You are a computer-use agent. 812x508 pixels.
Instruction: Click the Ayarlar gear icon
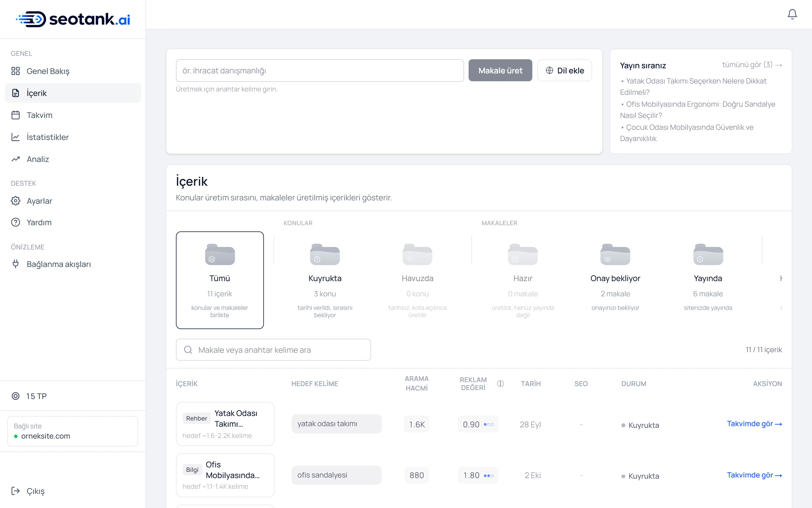click(16, 201)
